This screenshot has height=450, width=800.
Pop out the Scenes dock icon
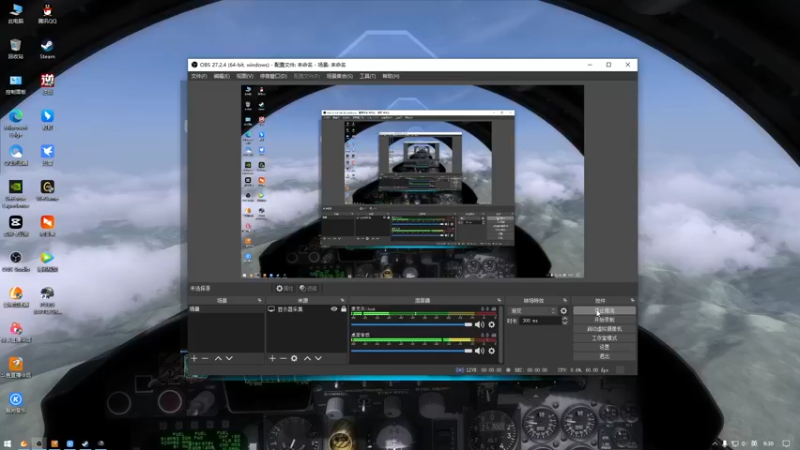coord(260,301)
